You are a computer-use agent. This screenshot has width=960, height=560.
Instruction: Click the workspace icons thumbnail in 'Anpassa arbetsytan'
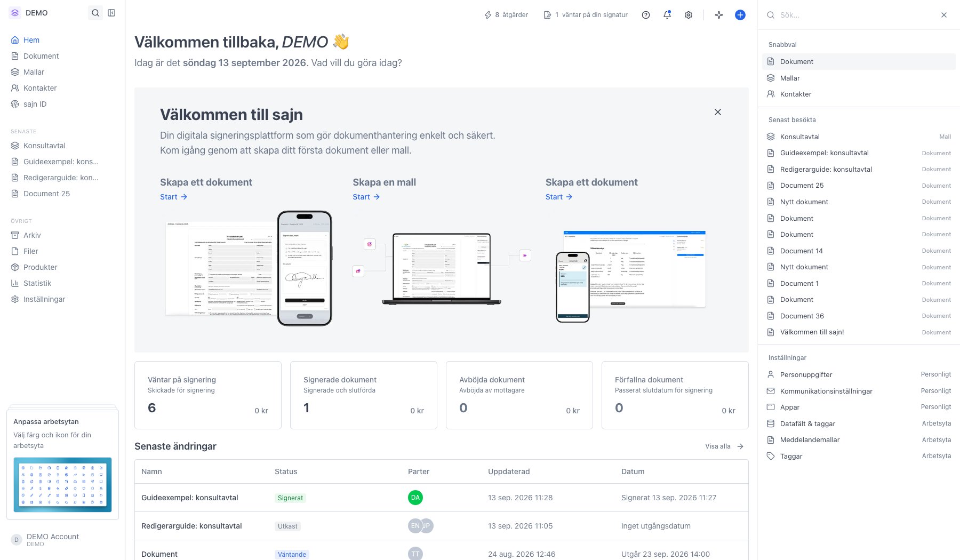tap(62, 485)
